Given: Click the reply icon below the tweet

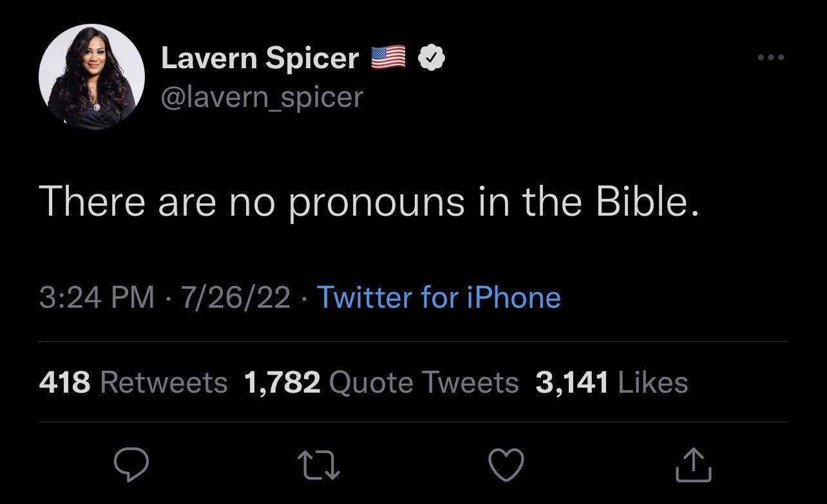Looking at the screenshot, I should [x=132, y=462].
